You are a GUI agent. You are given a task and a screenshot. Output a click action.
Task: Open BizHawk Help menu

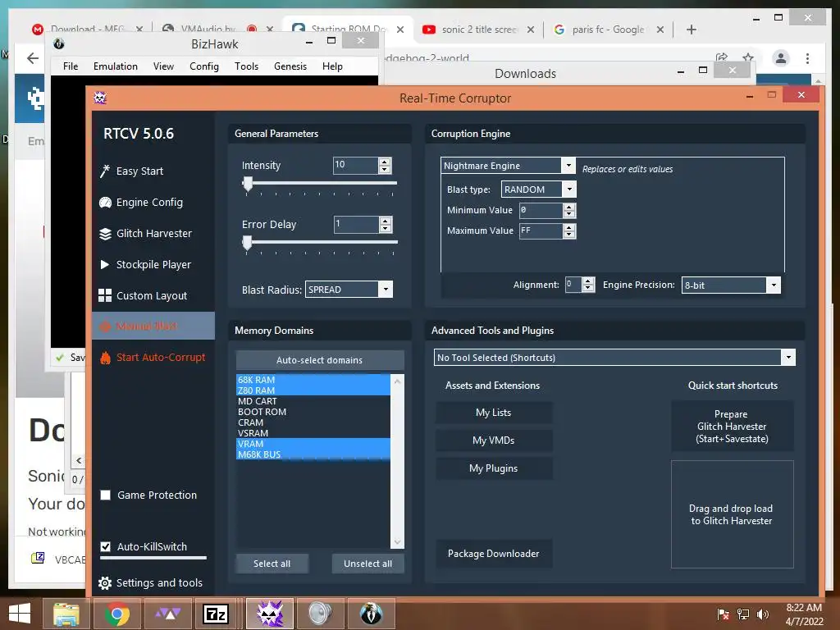(332, 66)
